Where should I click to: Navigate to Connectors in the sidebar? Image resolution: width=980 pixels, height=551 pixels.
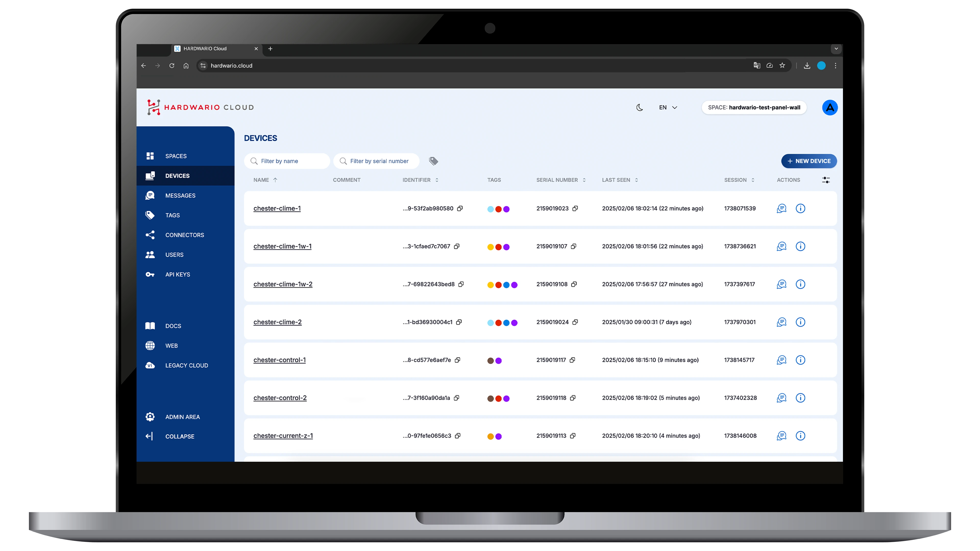[185, 235]
